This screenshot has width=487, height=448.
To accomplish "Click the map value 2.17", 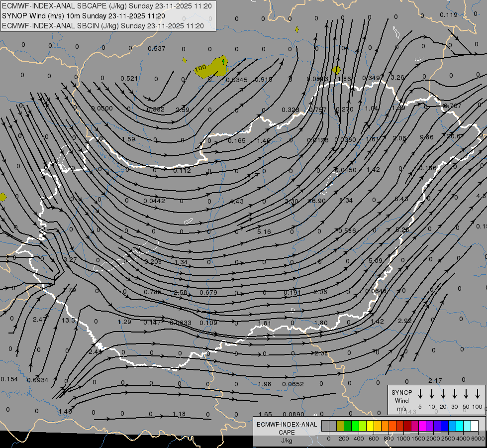I will tap(435, 380).
